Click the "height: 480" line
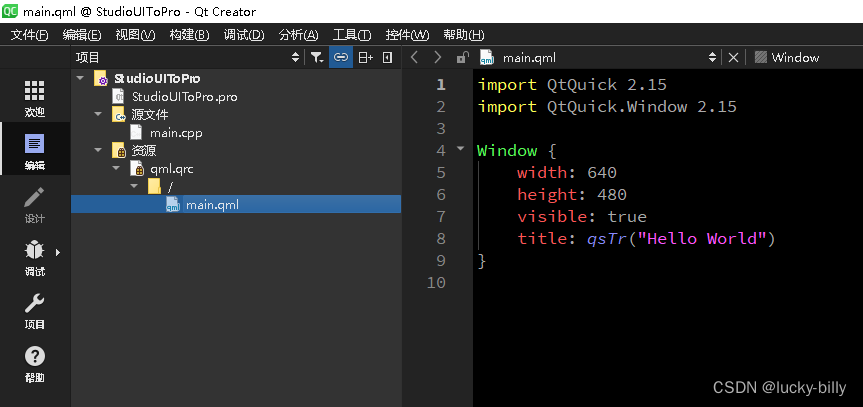863x407 pixels. [x=572, y=194]
